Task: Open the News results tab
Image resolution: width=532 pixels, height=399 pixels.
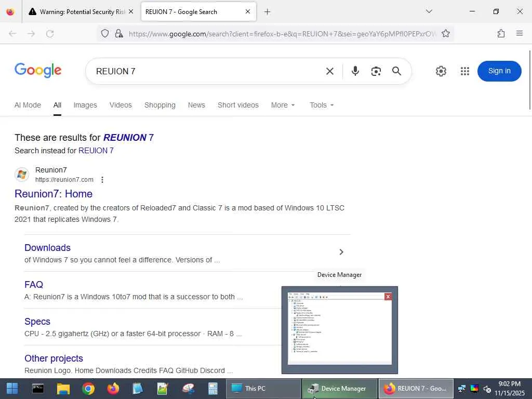Action: click(196, 105)
